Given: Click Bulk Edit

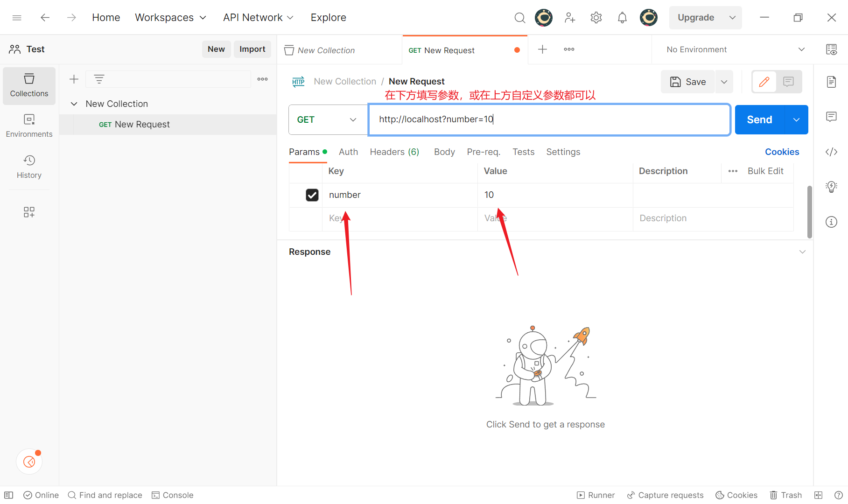Looking at the screenshot, I should pyautogui.click(x=765, y=171).
